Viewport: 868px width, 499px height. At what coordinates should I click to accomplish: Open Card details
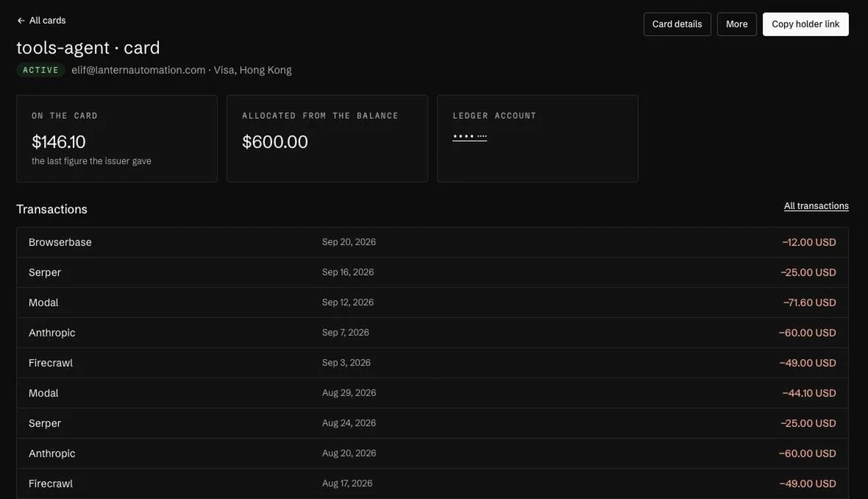(x=677, y=24)
